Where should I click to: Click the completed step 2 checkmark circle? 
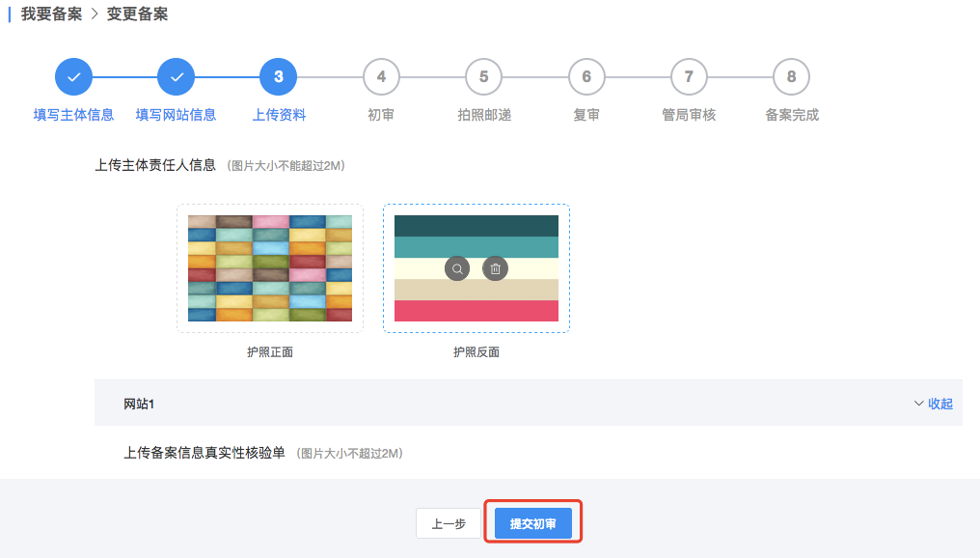point(176,77)
